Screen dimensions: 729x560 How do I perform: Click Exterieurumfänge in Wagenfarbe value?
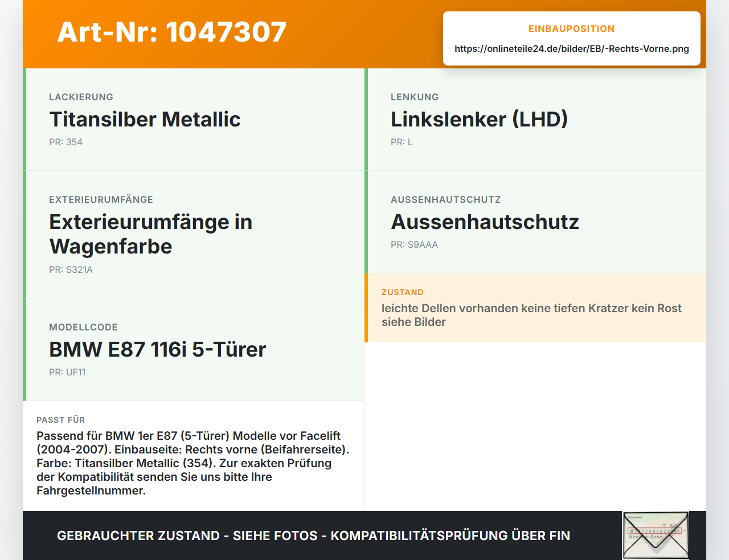point(151,234)
